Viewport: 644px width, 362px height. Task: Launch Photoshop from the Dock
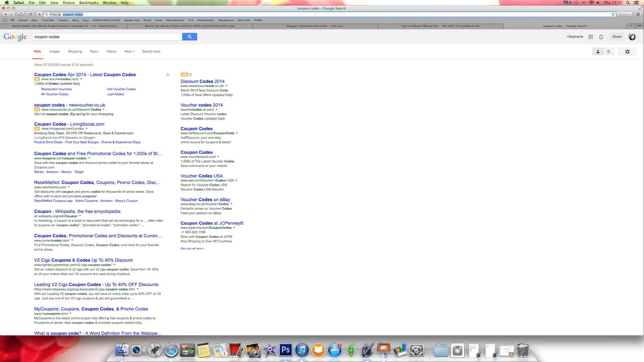coord(285,350)
